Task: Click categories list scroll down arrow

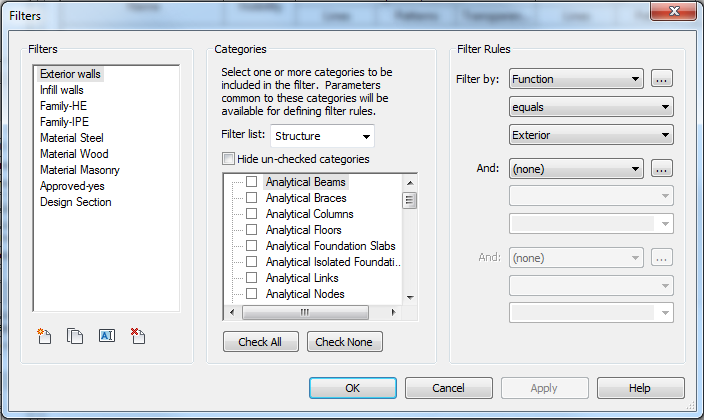Action: 409,297
